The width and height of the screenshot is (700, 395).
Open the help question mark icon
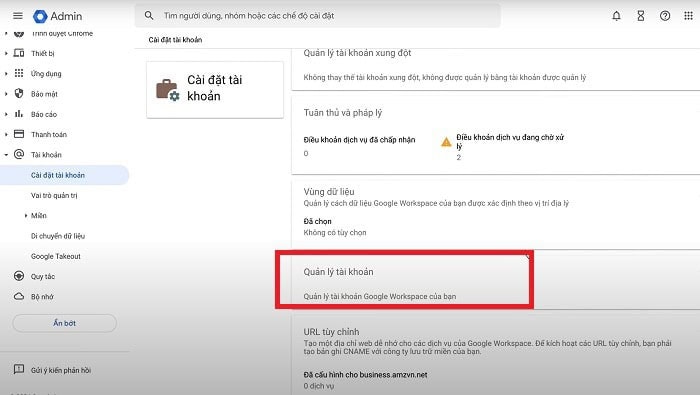click(665, 16)
